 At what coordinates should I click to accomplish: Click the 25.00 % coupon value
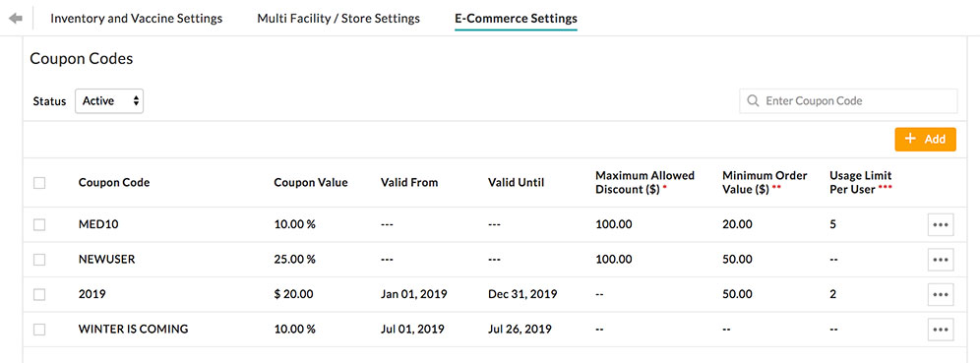click(294, 260)
